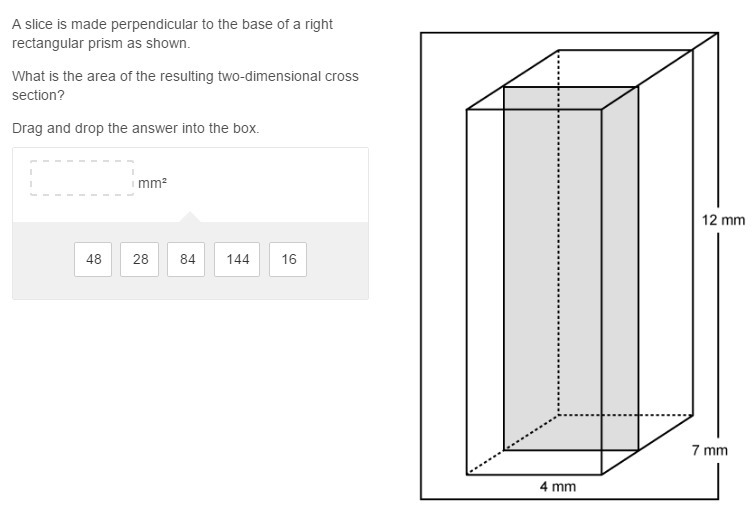Image resolution: width=756 pixels, height=510 pixels.
Task: Click the dashed empty answer drop box
Action: 82,178
